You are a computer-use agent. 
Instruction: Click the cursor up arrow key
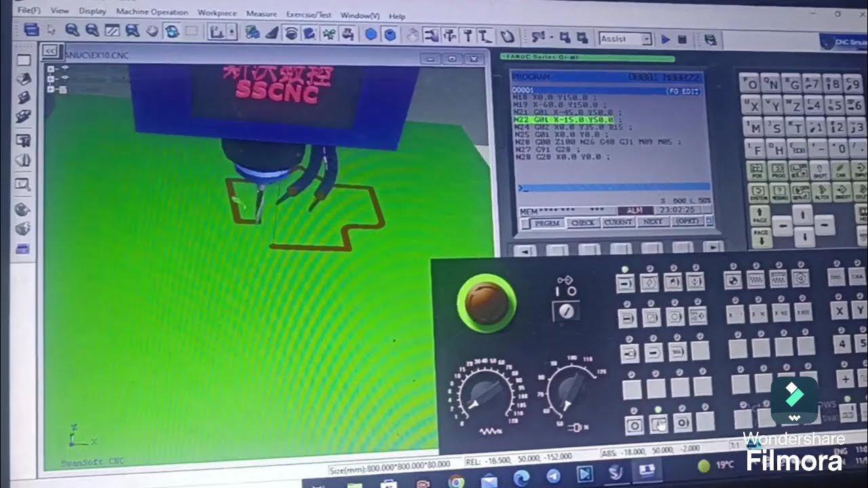[802, 216]
